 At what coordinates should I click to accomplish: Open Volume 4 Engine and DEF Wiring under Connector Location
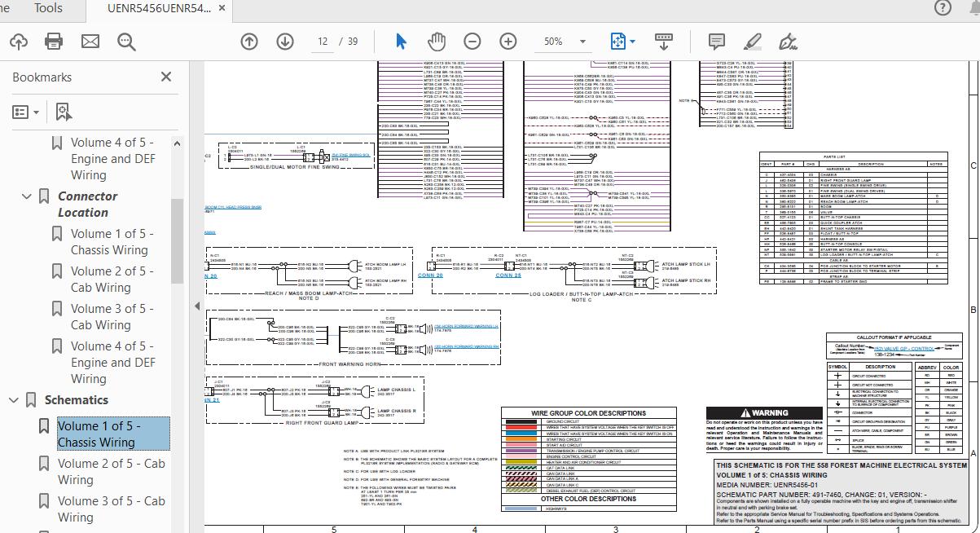pos(113,363)
